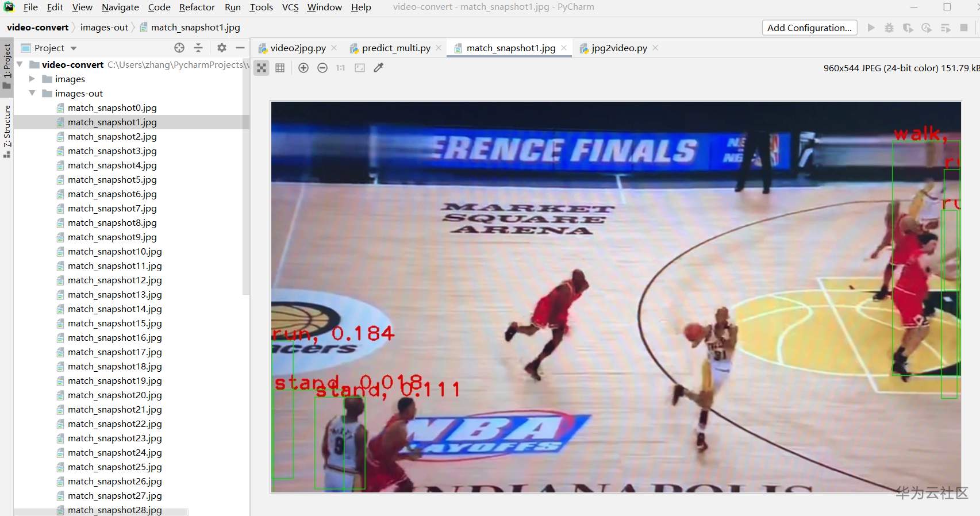Select match_snapshot5.jpg in the tree
This screenshot has width=980, height=516.
[x=112, y=179]
